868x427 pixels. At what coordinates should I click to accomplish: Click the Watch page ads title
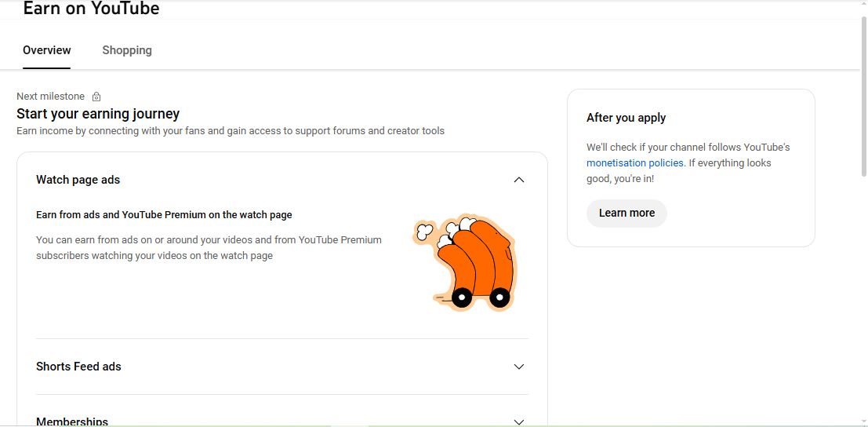78,180
